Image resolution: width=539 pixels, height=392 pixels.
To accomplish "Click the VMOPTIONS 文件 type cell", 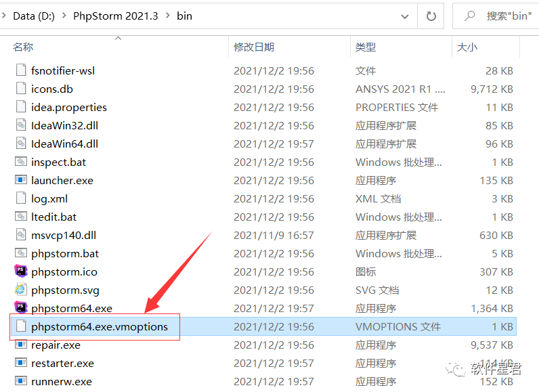I will (x=398, y=327).
